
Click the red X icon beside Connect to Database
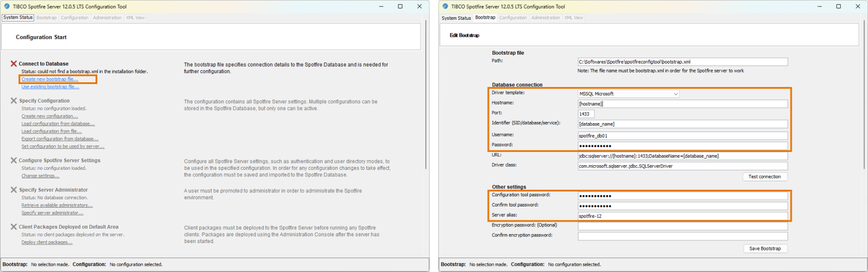(x=13, y=64)
